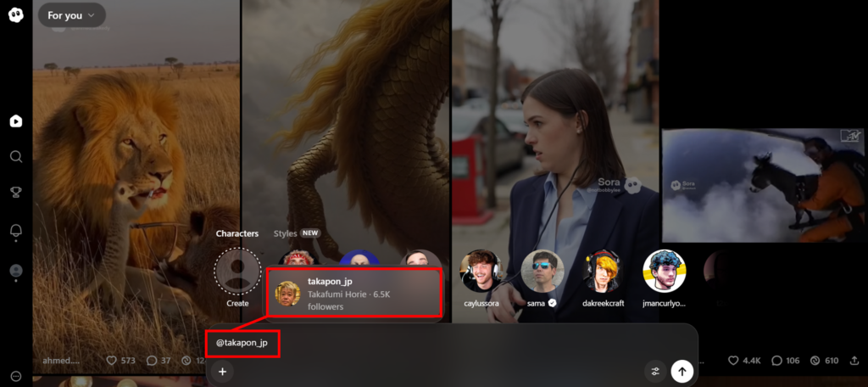The image size is (868, 387).
Task: Select the takapon_jp suggestion
Action: [x=354, y=294]
